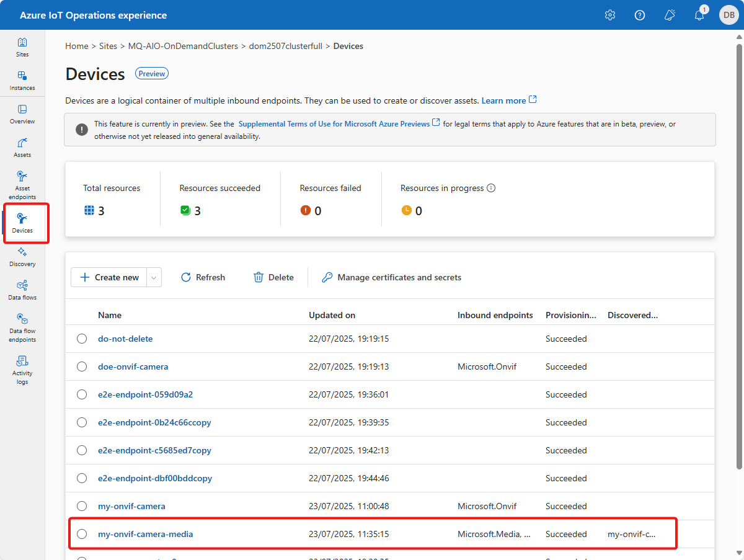Screen dimensions: 744x560
Task: Select the e2e-endpoint-c5685ed7copy row radio button
Action: 82,450
